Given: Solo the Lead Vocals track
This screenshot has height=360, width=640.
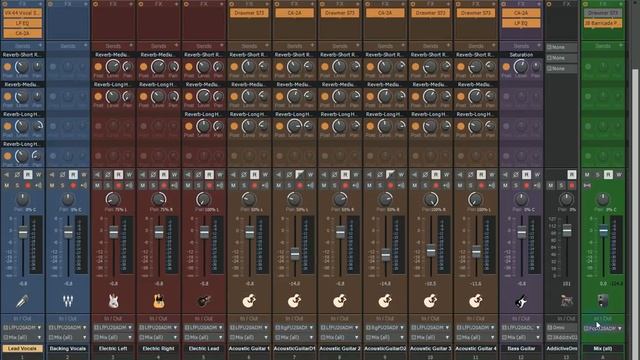Looking at the screenshot, I should [x=17, y=185].
